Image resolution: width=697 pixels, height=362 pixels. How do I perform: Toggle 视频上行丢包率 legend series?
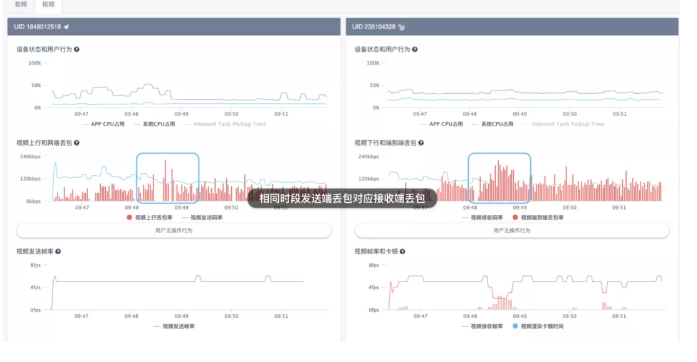click(x=150, y=217)
